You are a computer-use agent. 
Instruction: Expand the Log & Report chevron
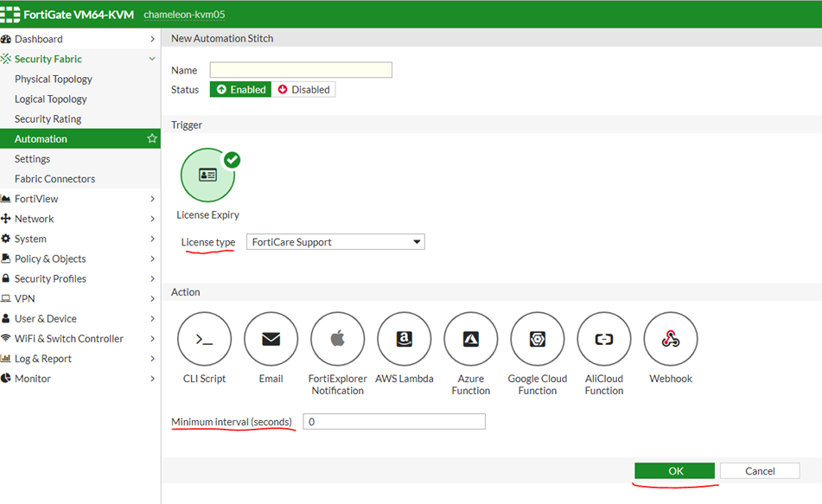point(152,358)
